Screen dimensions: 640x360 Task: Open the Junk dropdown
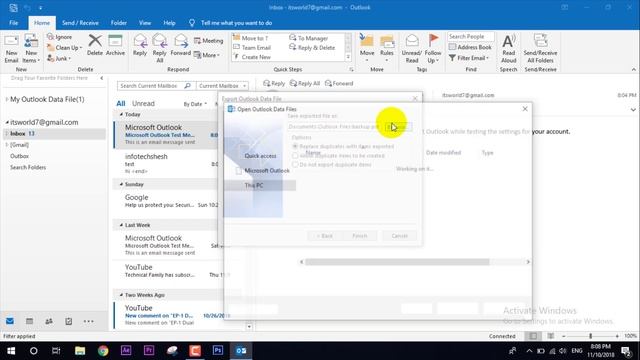[59, 58]
